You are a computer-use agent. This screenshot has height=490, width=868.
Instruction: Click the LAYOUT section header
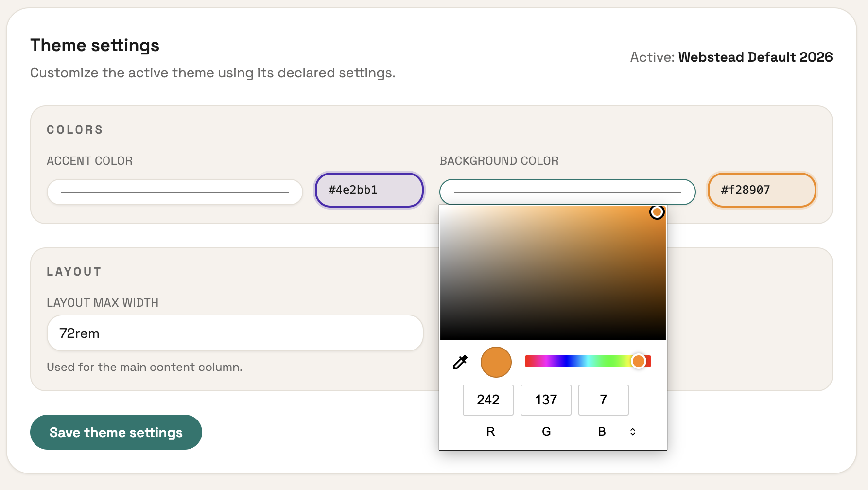[x=74, y=272]
